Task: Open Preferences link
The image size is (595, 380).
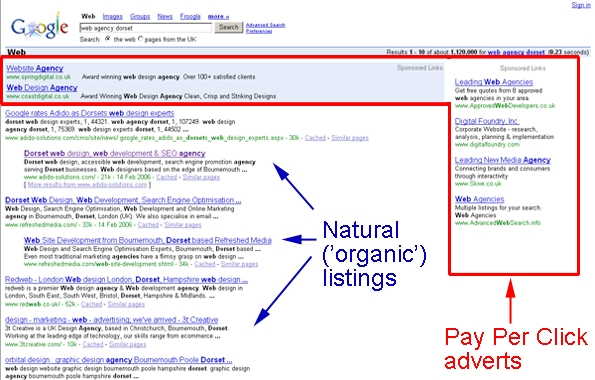Action: point(259,31)
